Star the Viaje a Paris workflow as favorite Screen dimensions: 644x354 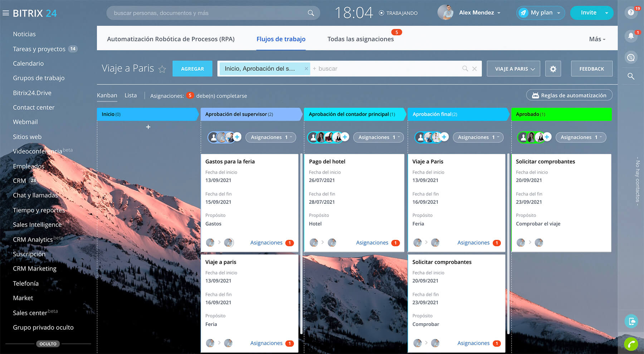click(162, 69)
